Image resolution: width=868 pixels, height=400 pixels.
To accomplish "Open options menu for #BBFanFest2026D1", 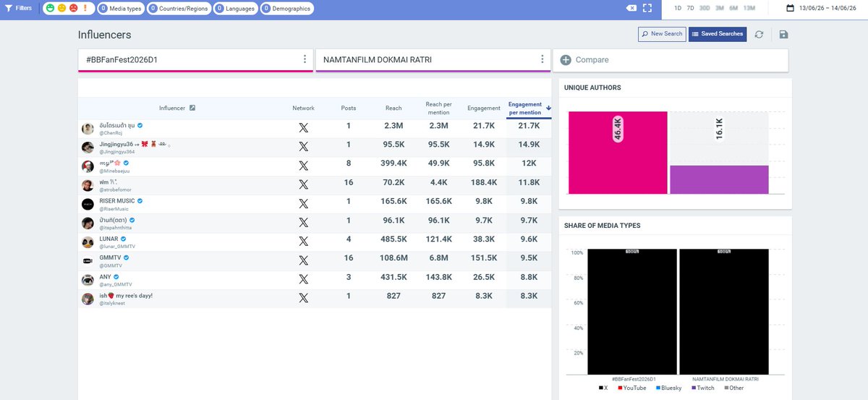I will point(305,59).
